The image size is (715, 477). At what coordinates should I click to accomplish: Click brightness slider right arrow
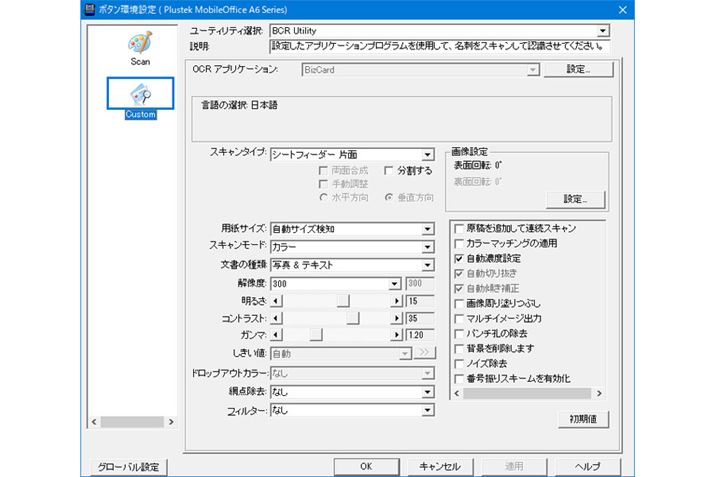(398, 300)
